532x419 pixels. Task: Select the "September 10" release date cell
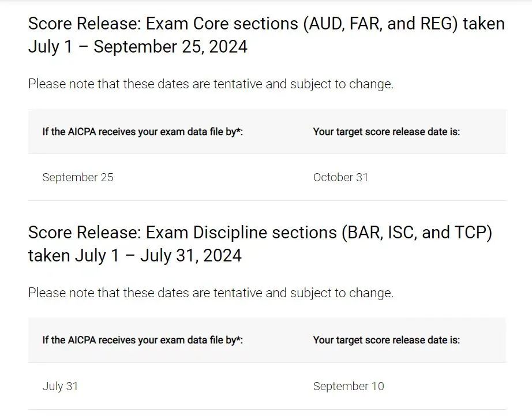coord(348,386)
